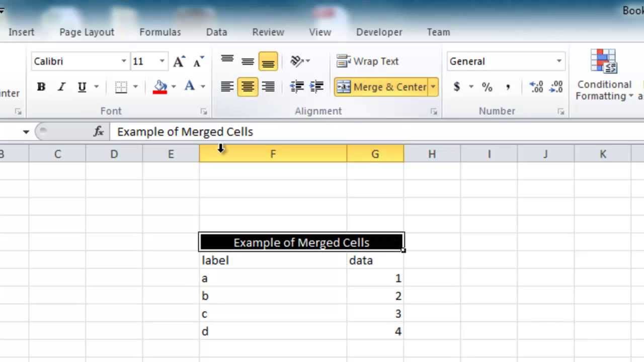The image size is (644, 362).
Task: Click Increase Decimal icon
Action: click(536, 86)
